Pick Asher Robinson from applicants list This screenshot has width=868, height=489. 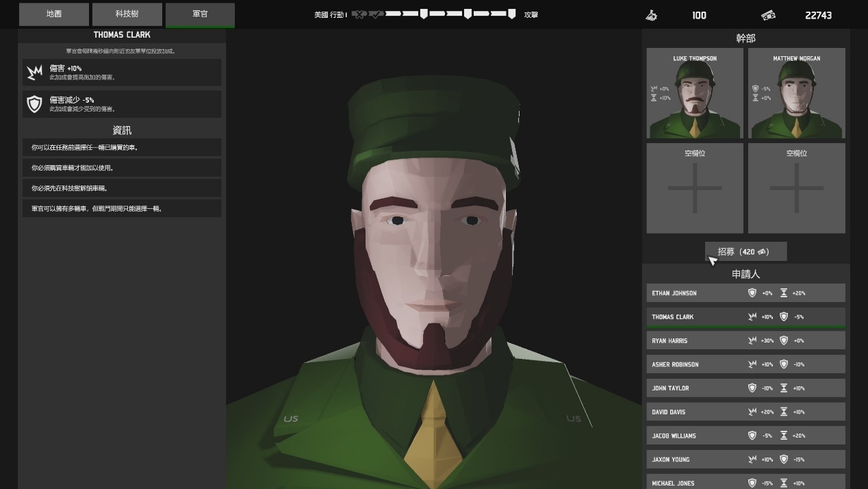[x=745, y=364]
